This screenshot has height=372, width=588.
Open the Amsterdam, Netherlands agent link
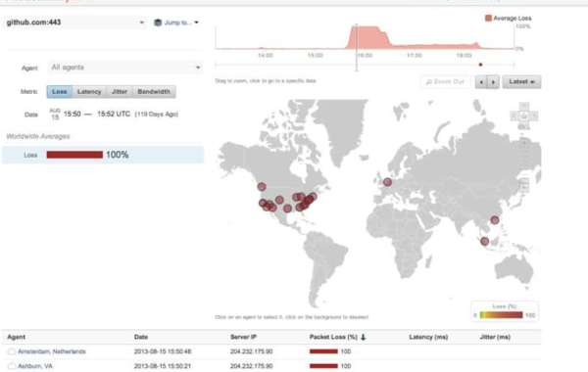(52, 351)
